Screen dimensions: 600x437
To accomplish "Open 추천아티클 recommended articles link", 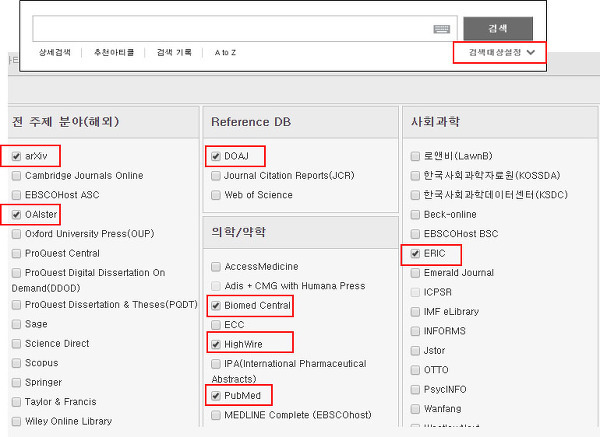I will pos(114,52).
